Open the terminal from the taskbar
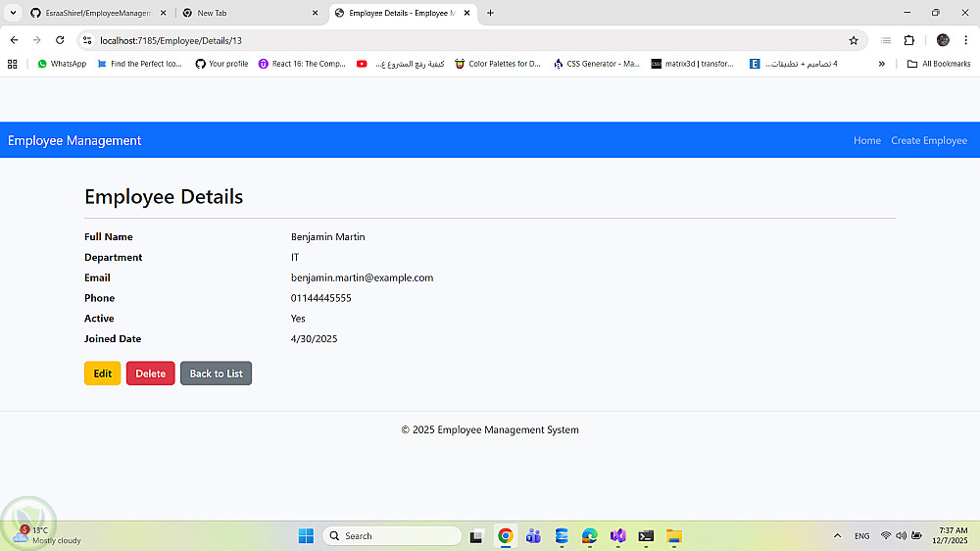This screenshot has width=980, height=551. (646, 536)
